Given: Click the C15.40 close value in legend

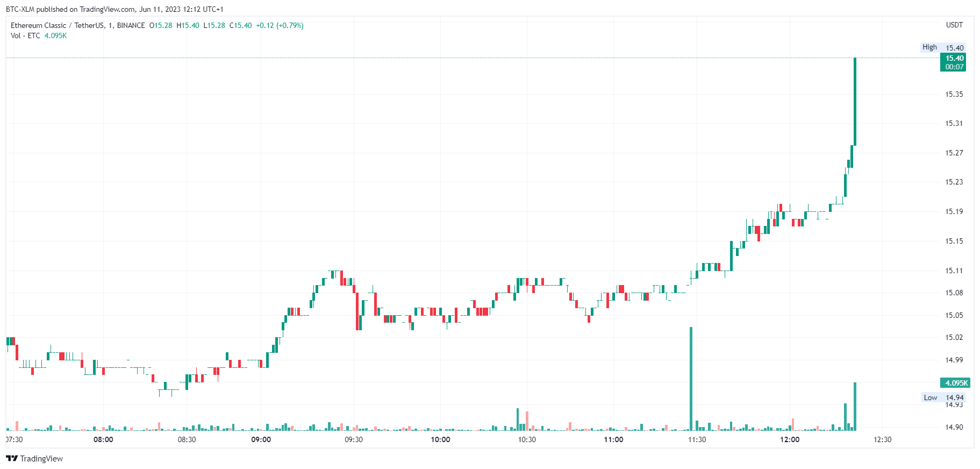Looking at the screenshot, I should 240,25.
